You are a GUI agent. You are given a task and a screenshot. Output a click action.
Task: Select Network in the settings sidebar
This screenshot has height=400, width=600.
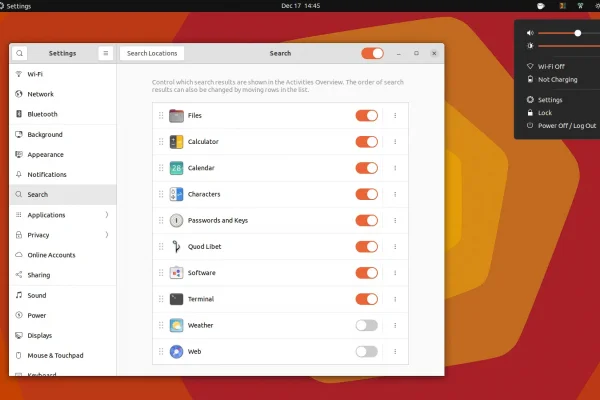click(x=63, y=94)
